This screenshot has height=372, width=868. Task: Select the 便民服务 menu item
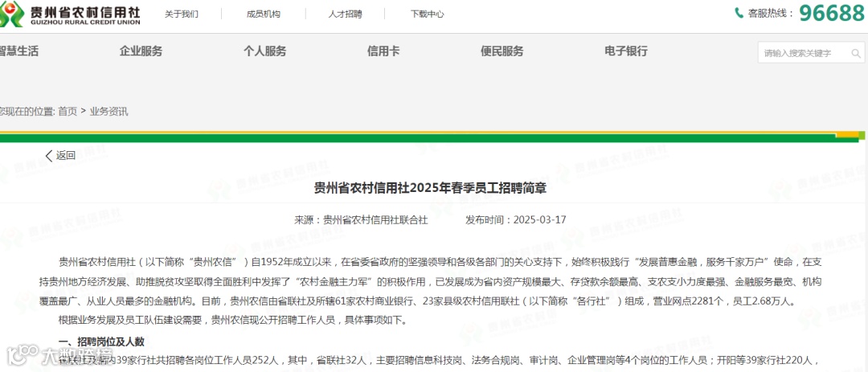pos(502,51)
